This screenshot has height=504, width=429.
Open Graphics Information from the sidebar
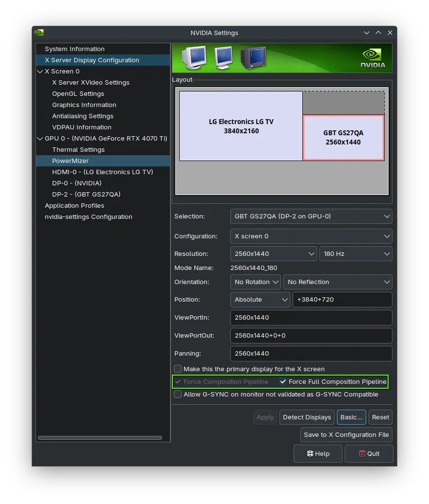84,105
